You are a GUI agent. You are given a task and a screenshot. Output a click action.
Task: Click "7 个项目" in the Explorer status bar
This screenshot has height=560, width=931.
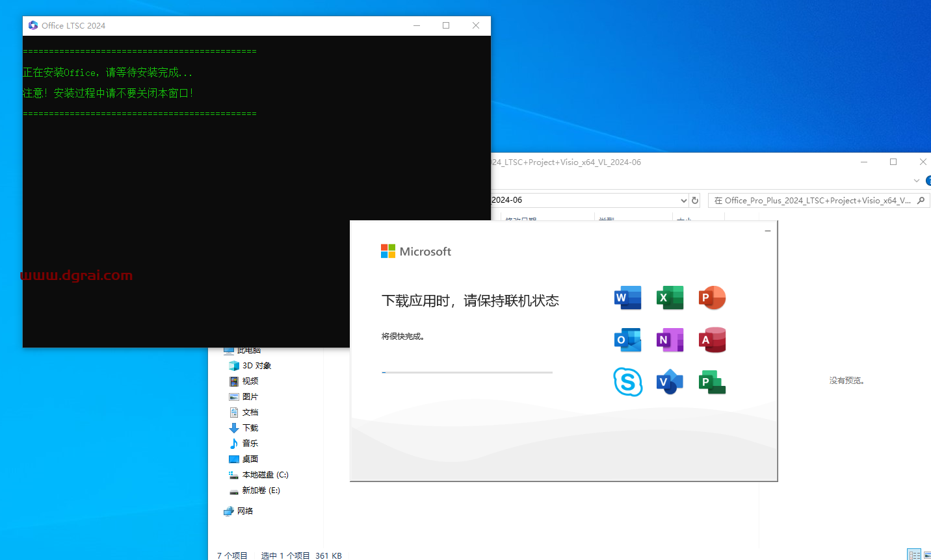[x=232, y=555]
